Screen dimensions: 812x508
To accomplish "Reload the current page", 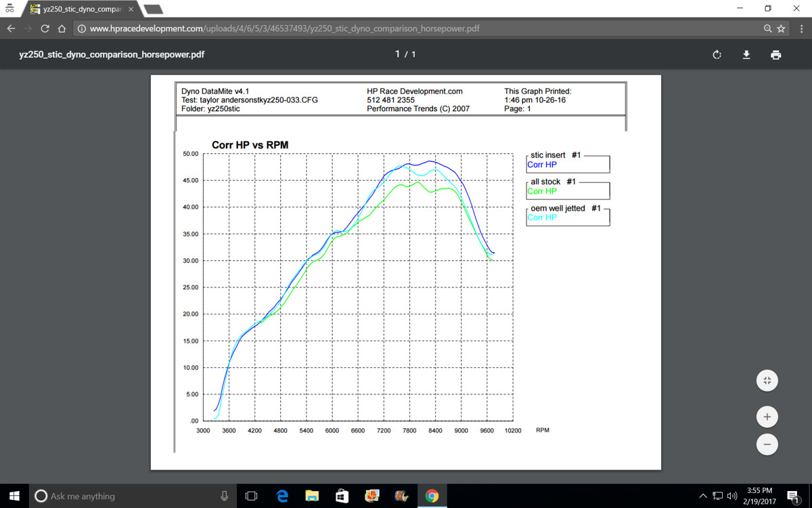I will tap(45, 29).
